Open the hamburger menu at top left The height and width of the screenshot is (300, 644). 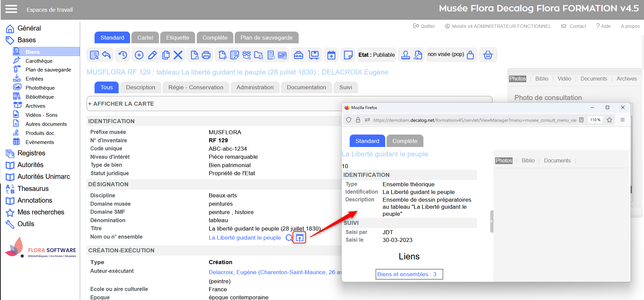[11, 9]
